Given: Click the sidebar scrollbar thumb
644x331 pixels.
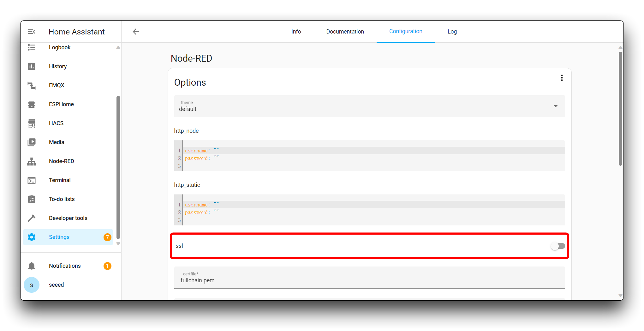Looking at the screenshot, I should click(x=118, y=167).
